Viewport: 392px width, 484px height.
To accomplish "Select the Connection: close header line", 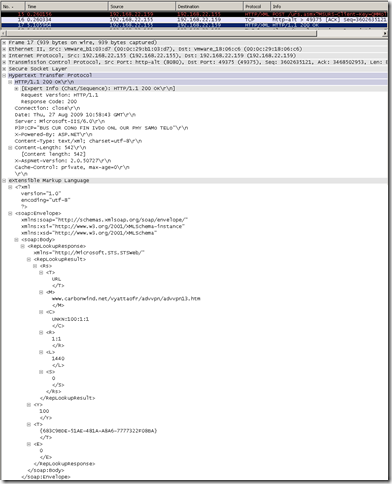I will click(47, 108).
